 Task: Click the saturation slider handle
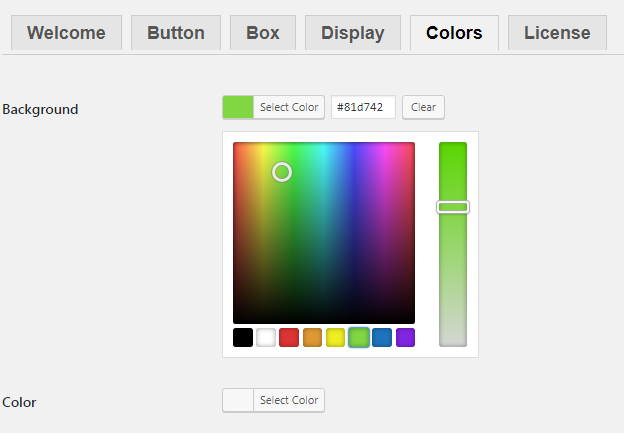click(453, 207)
